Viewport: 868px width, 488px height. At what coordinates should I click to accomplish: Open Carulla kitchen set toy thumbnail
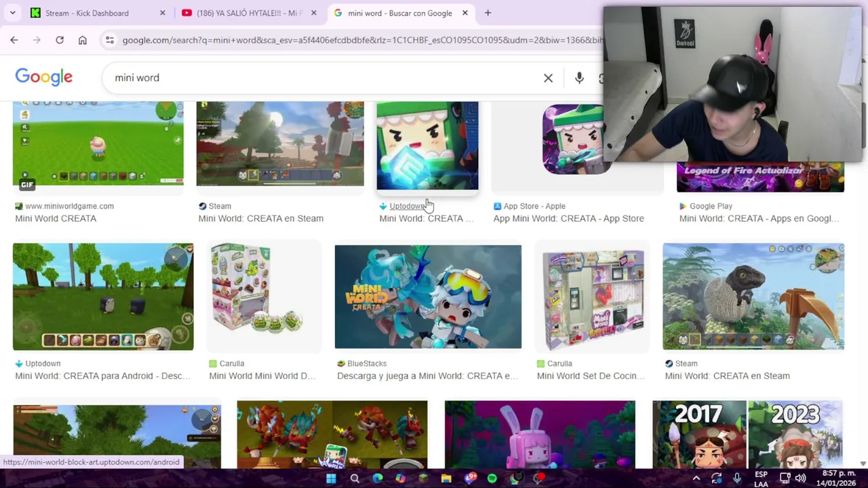pos(593,296)
